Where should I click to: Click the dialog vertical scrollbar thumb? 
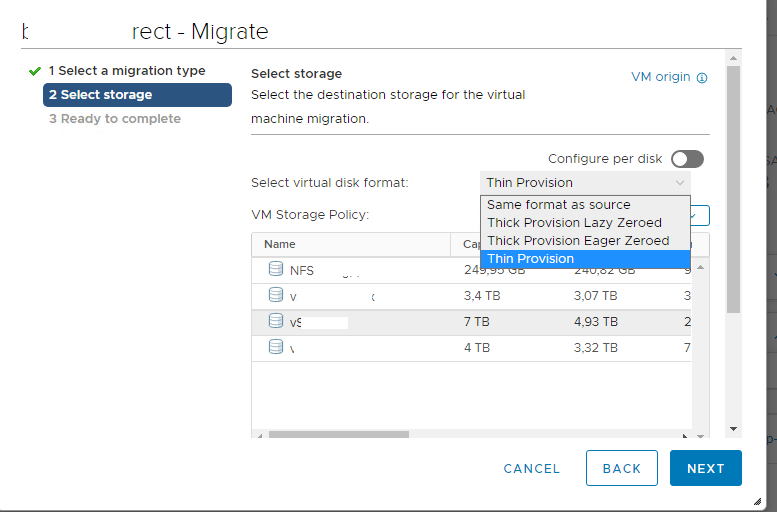click(733, 189)
